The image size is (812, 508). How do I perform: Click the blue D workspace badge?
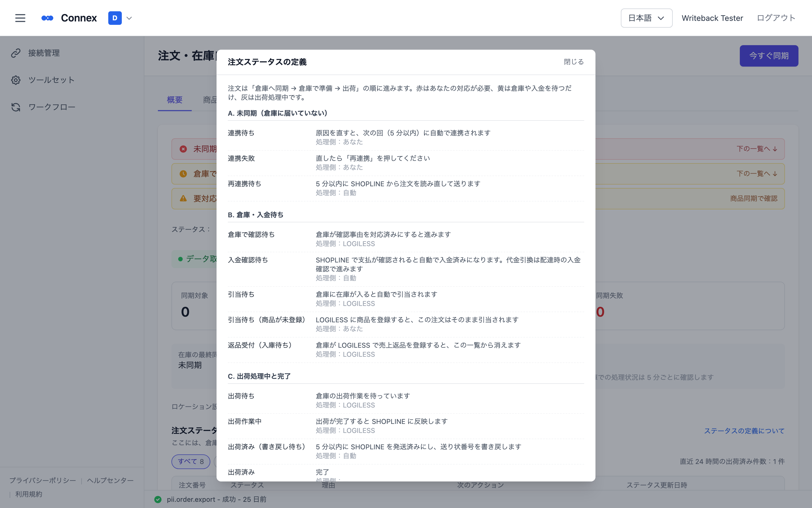[115, 18]
